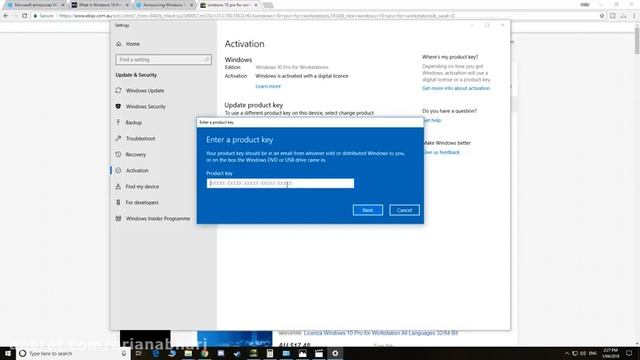This screenshot has width=640, height=360.
Task: Reload the eBay page in Chrome
Action: pyautogui.click(x=24, y=16)
